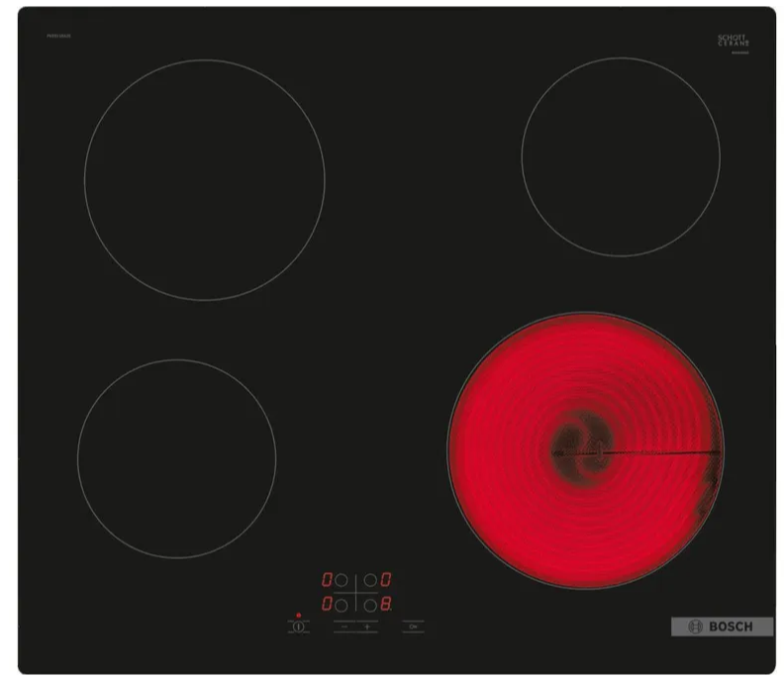Click the model number text in corner

point(57,38)
